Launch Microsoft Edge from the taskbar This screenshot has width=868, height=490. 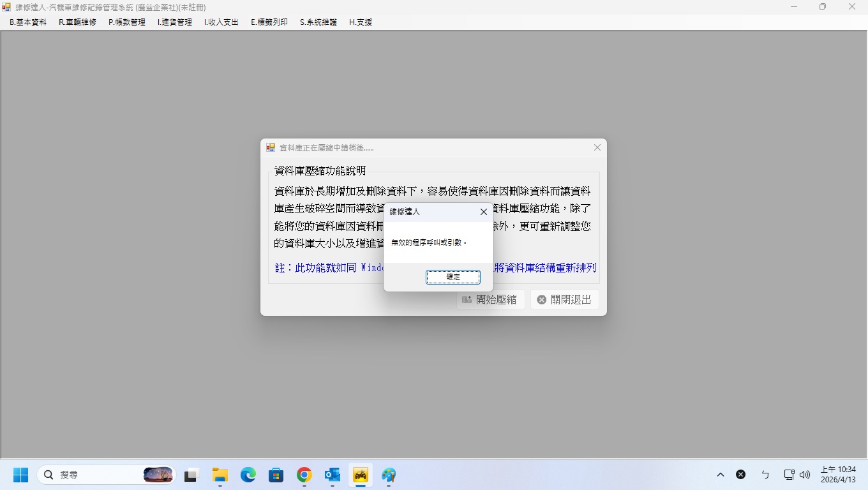pos(248,475)
